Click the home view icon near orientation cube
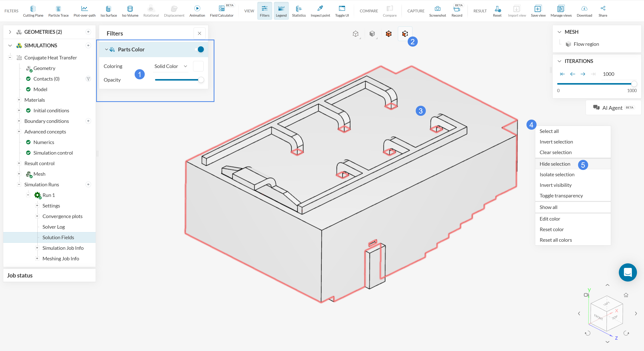This screenshot has width=644, height=351. pyautogui.click(x=626, y=295)
